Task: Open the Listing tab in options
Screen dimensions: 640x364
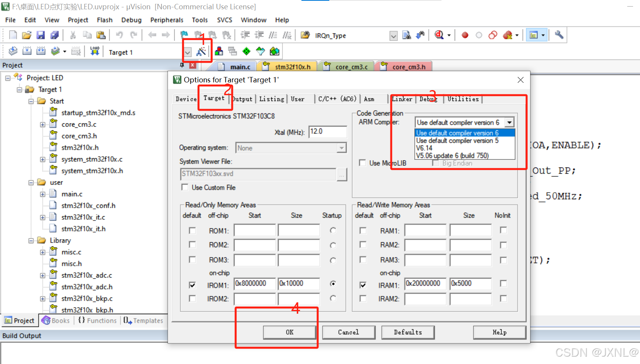Action: (272, 99)
